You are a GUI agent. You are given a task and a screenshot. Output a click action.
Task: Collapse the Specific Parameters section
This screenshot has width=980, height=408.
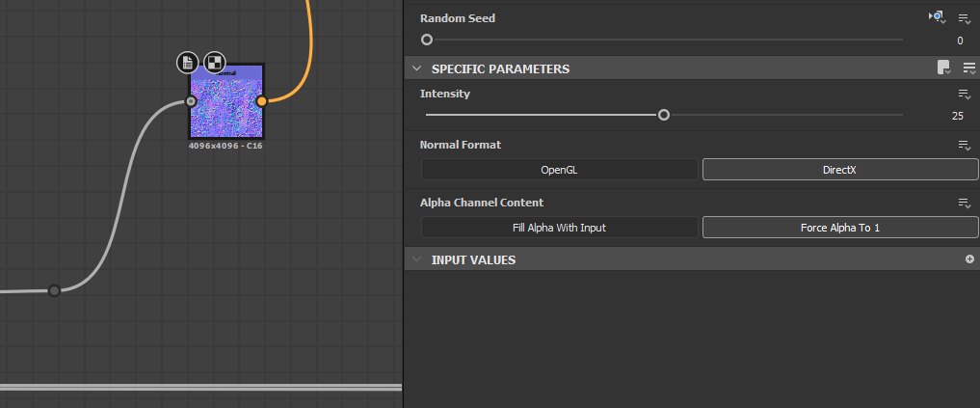coord(417,68)
